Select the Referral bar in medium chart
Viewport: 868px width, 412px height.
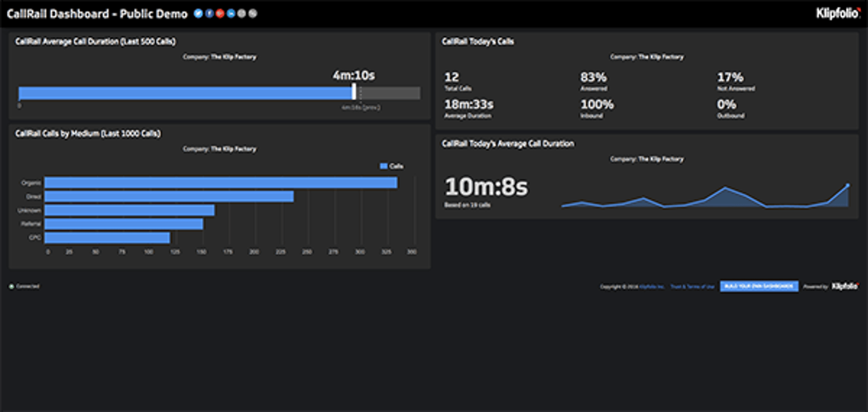124,224
